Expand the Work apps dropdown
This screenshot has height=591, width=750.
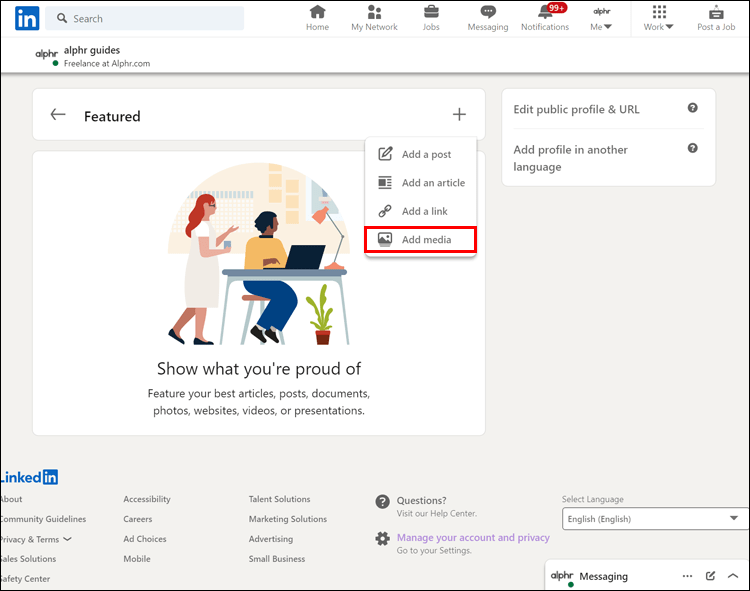658,19
